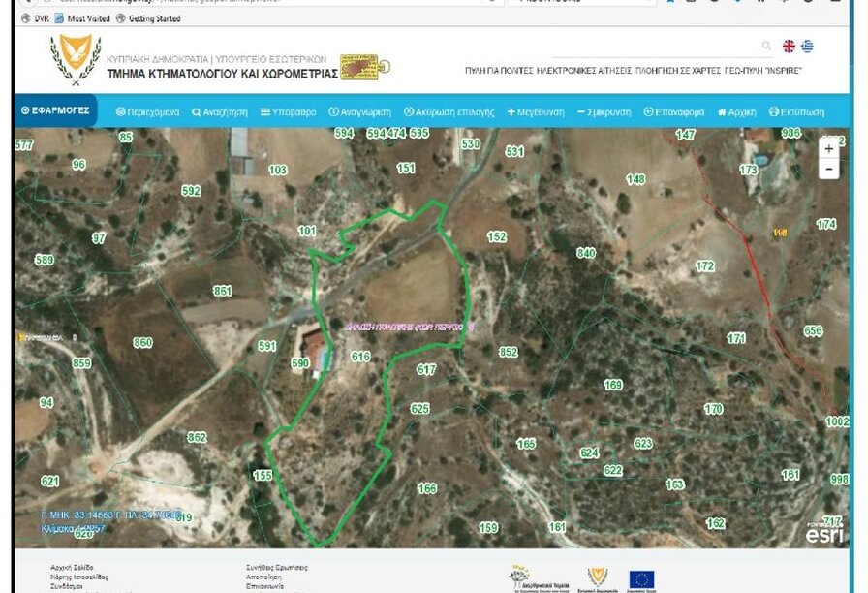This screenshot has height=593, width=868.
Task: Switch language to English flag
Action: coord(789,46)
